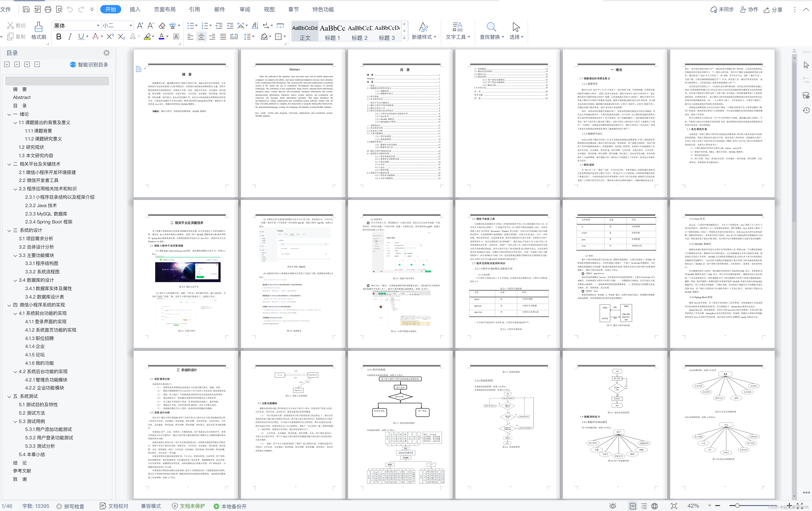The width and height of the screenshot is (812, 511).
Task: Open the quick access toolbar customize dropdown
Action: (92, 9)
